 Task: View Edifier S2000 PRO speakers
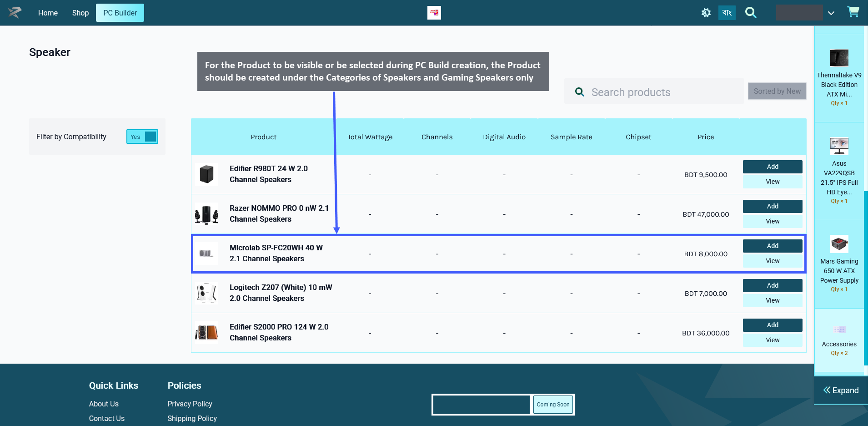coord(773,340)
